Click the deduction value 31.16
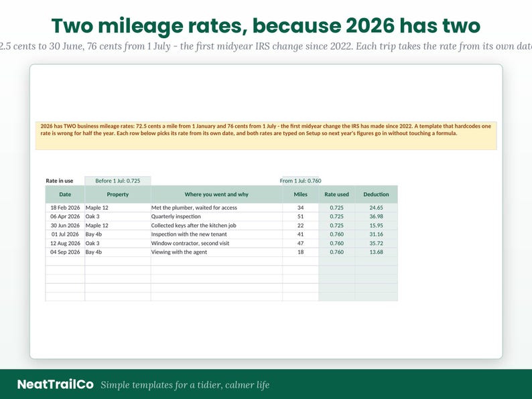 click(x=377, y=234)
